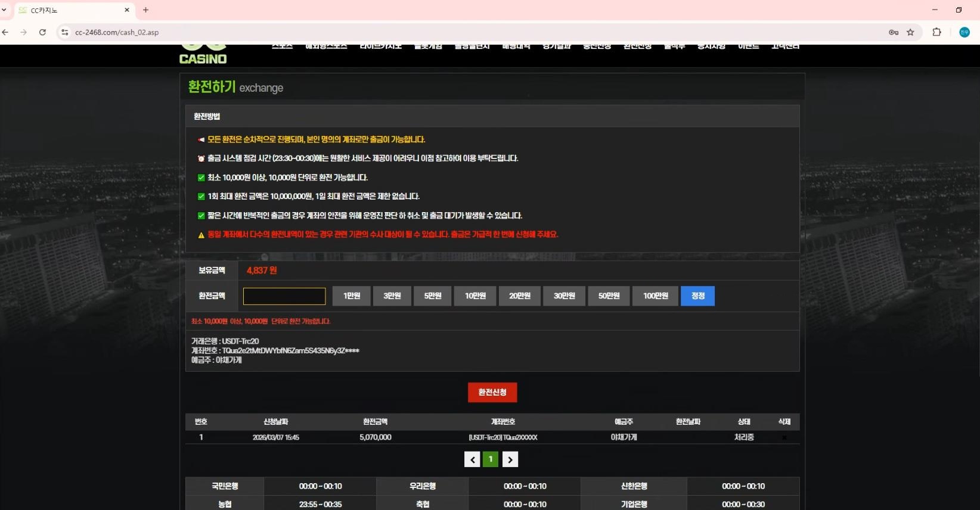Viewport: 980px width, 510px height.
Task: Open the Chrome profile avatar
Action: [964, 32]
